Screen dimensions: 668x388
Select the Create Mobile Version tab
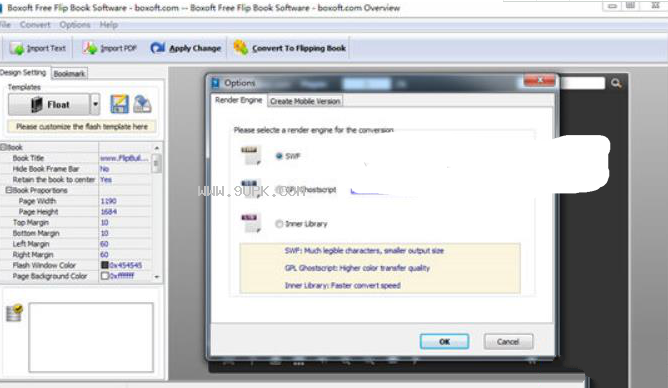point(305,101)
